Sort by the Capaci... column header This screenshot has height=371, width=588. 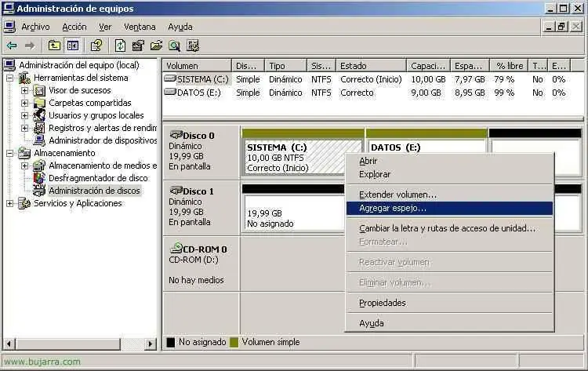pos(428,66)
